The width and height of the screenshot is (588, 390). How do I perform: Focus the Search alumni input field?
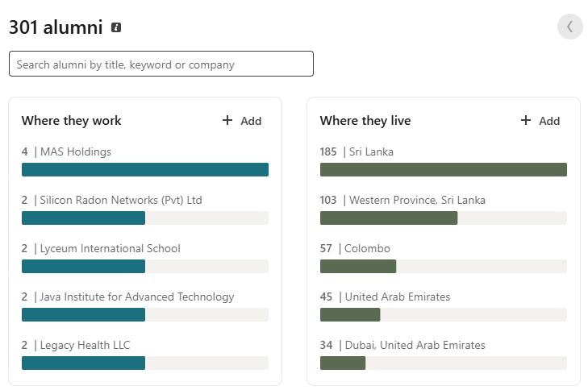click(161, 64)
